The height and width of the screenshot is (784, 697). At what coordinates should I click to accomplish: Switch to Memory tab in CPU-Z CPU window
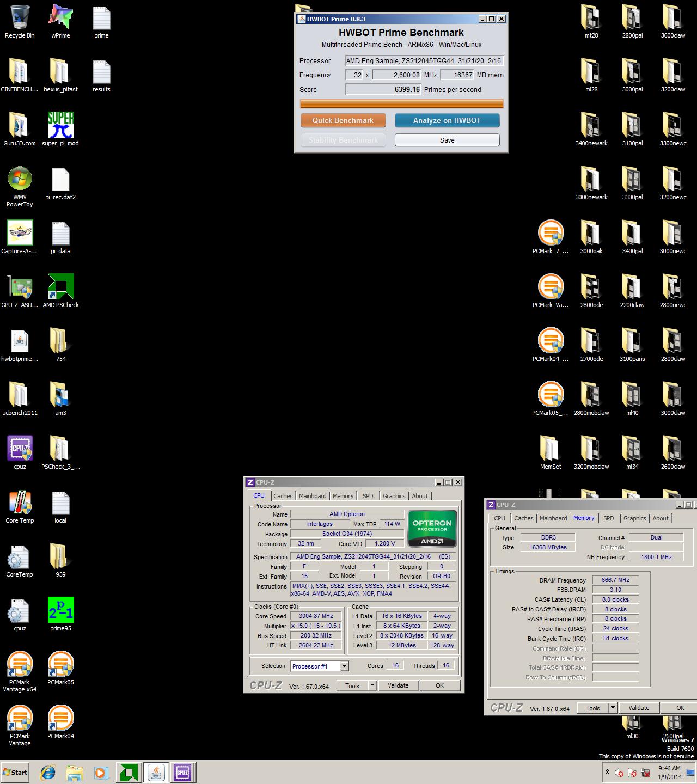coord(343,496)
